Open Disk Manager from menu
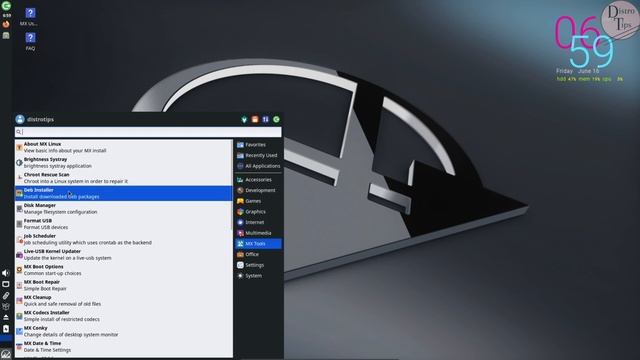The width and height of the screenshot is (640, 360). (124, 209)
